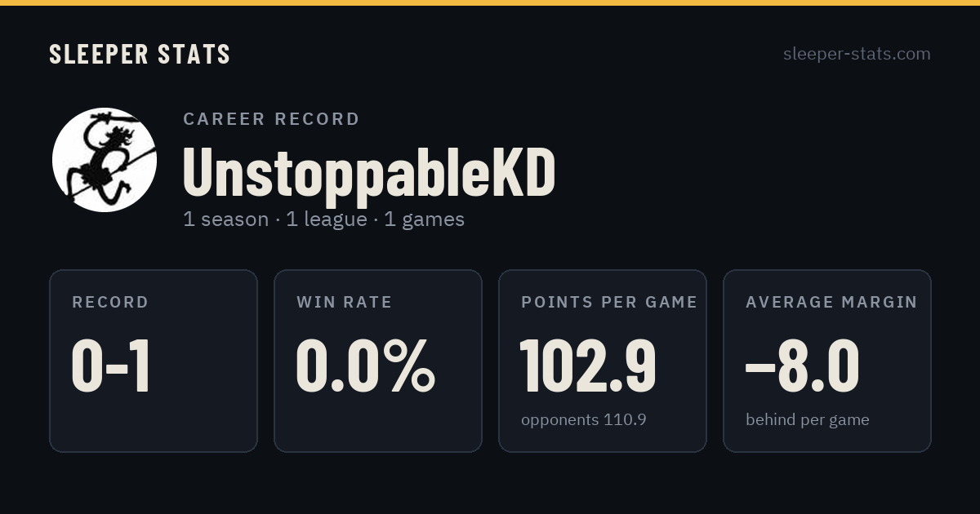Open the AVERAGE MARGIN card
Viewport: 980px width, 514px height.
pos(827,361)
